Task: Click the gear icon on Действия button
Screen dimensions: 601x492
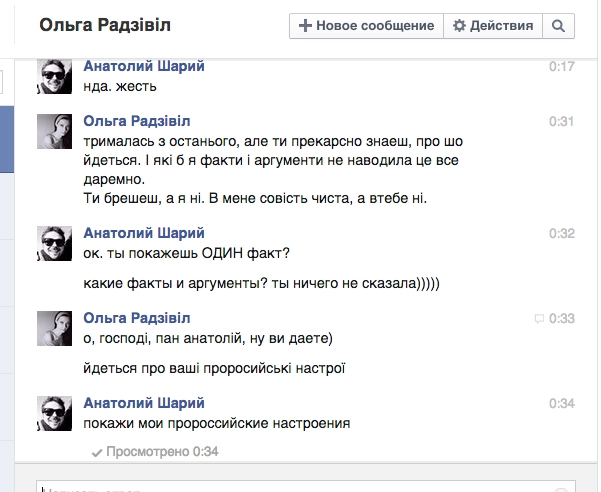Action: (460, 26)
